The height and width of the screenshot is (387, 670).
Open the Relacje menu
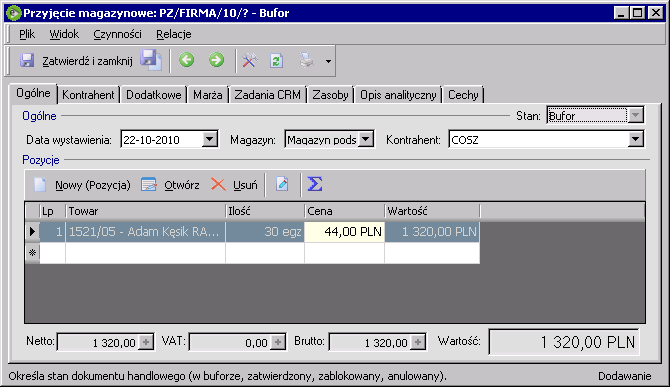tap(173, 34)
